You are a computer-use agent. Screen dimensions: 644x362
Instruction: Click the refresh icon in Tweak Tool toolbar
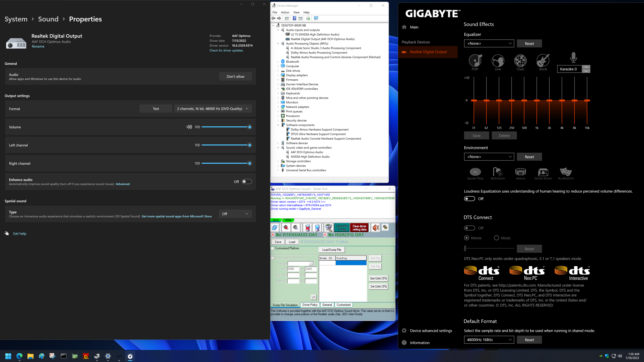pyautogui.click(x=275, y=228)
